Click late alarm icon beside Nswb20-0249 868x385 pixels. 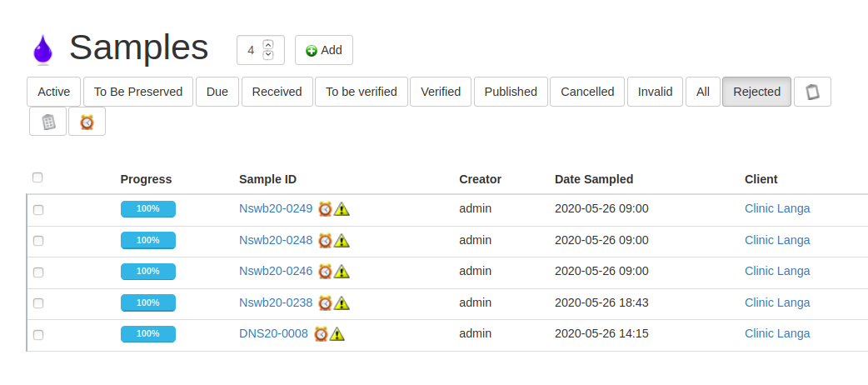pyautogui.click(x=325, y=209)
